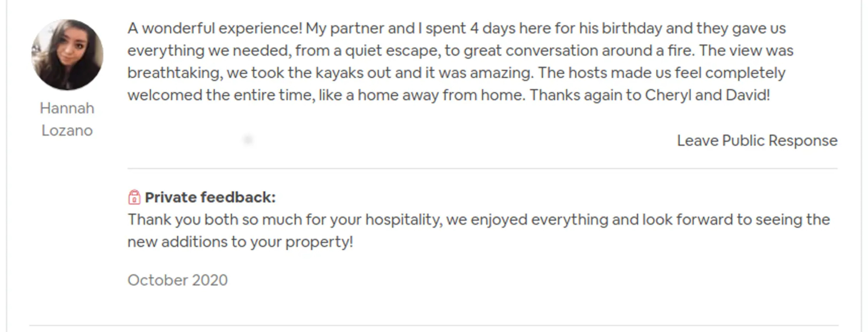Click the word "birthday" in the review

[x=632, y=28]
